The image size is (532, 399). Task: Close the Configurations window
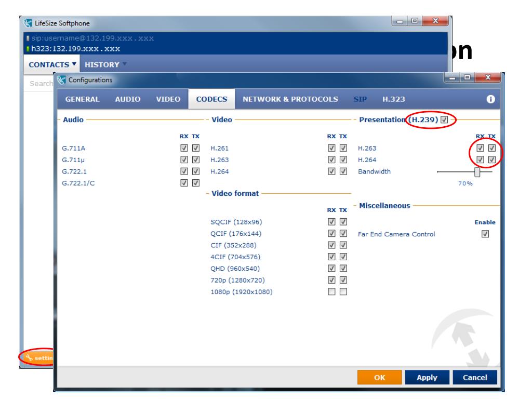click(488, 78)
